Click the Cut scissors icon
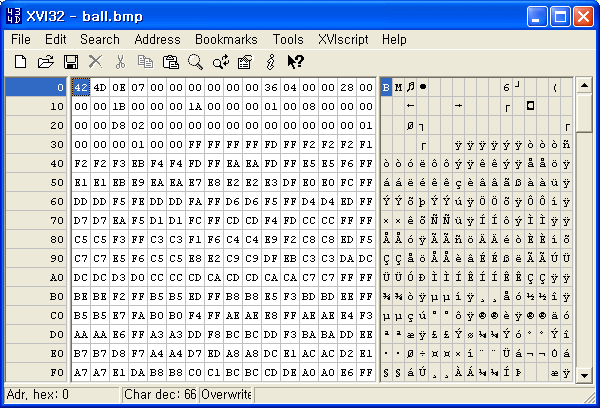600x408 pixels. [120, 62]
